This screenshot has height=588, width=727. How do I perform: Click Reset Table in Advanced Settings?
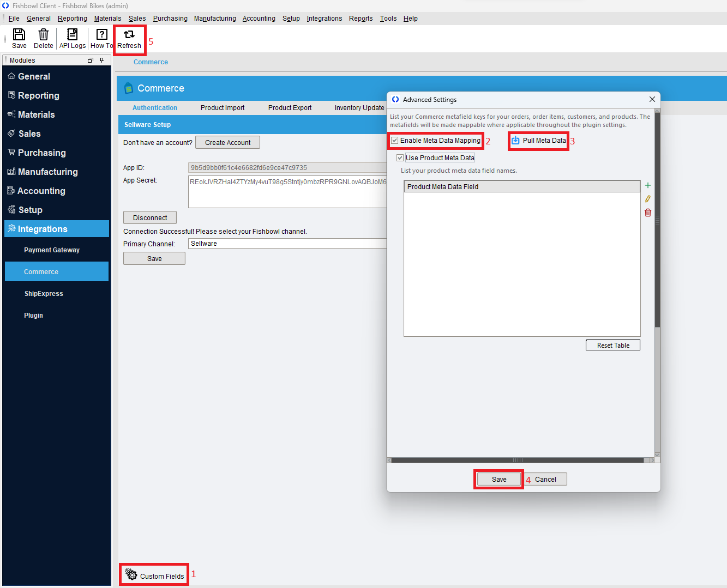click(x=612, y=344)
